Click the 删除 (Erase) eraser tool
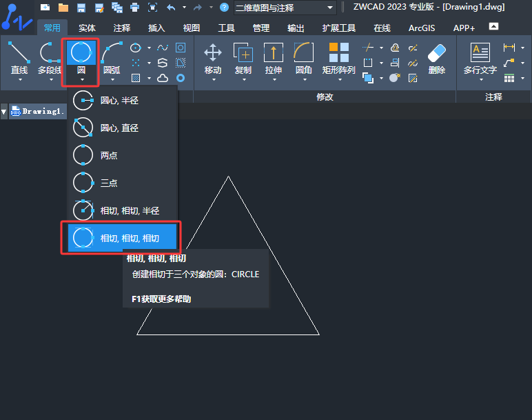The image size is (532, 420). pyautogui.click(x=437, y=58)
